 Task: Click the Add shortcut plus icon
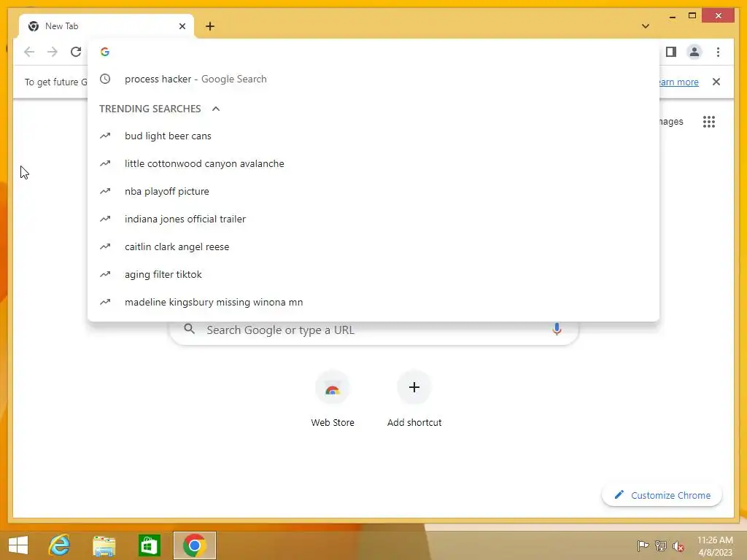click(414, 387)
